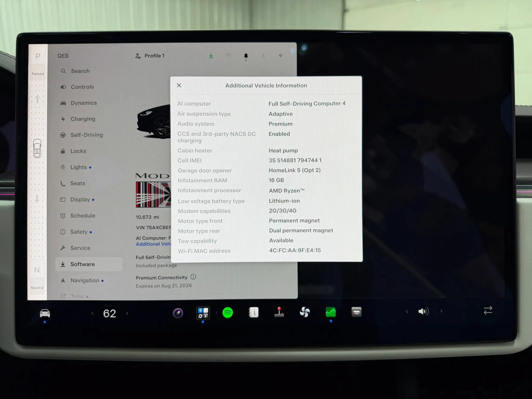Tap the car controls icon in bottom bar

point(45,313)
